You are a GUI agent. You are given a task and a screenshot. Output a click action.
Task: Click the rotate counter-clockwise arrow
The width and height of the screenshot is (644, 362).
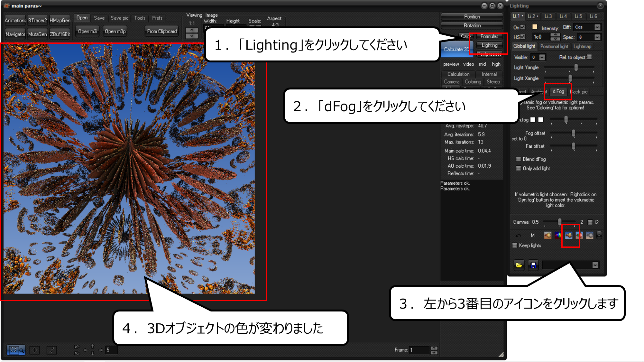[77, 347]
